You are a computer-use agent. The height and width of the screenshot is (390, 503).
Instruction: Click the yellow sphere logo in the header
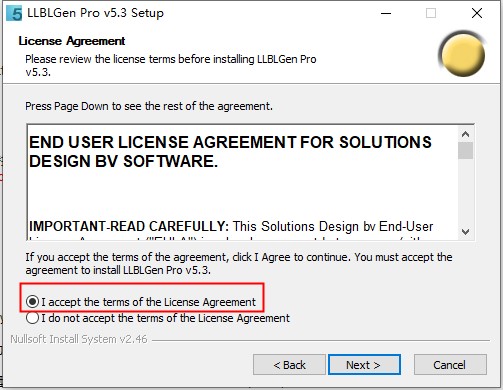click(x=463, y=54)
